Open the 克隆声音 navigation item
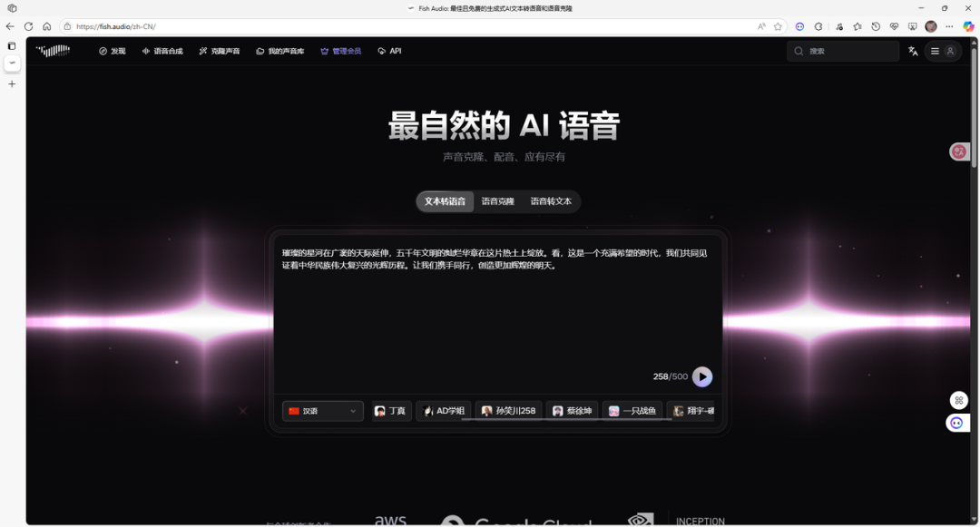This screenshot has height=527, width=980. pyautogui.click(x=220, y=51)
